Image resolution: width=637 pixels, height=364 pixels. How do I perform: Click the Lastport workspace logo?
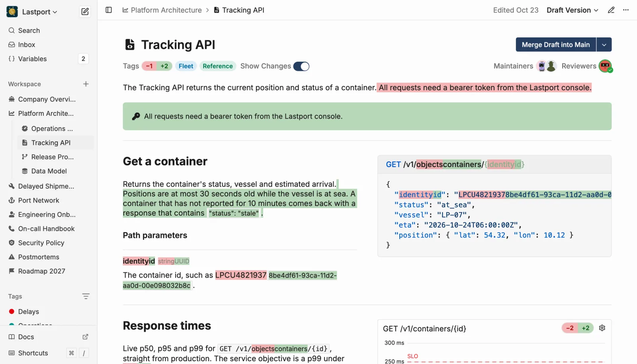click(12, 12)
